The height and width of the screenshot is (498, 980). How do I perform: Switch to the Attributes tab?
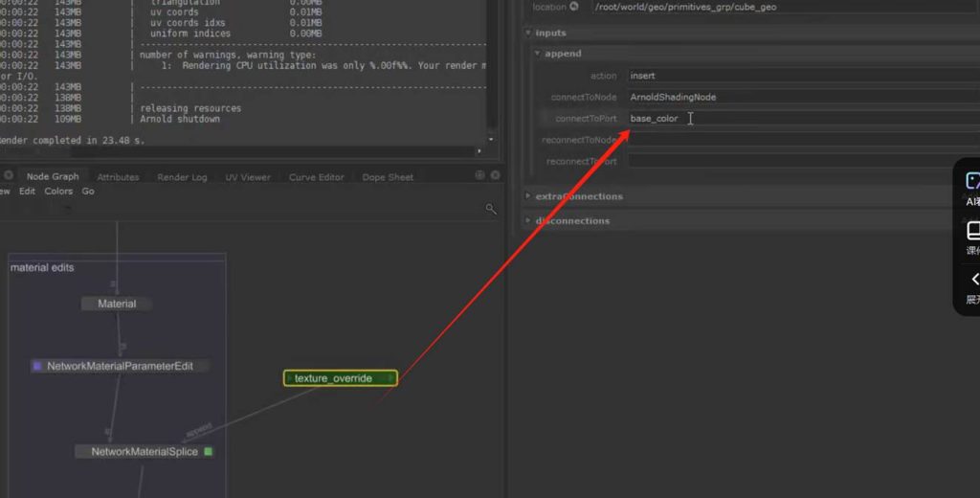118,177
